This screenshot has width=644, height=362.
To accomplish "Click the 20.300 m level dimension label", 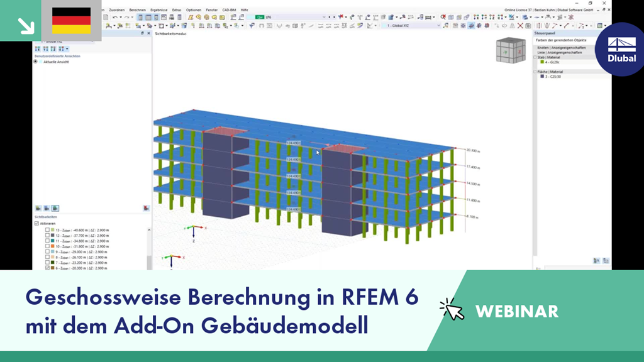I will 473,151.
